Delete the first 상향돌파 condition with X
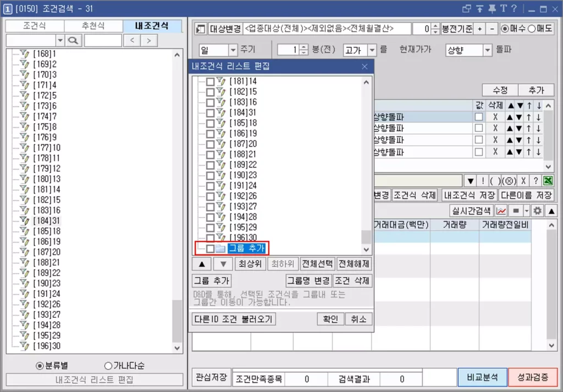Viewport: 563px width, 392px height. point(495,117)
